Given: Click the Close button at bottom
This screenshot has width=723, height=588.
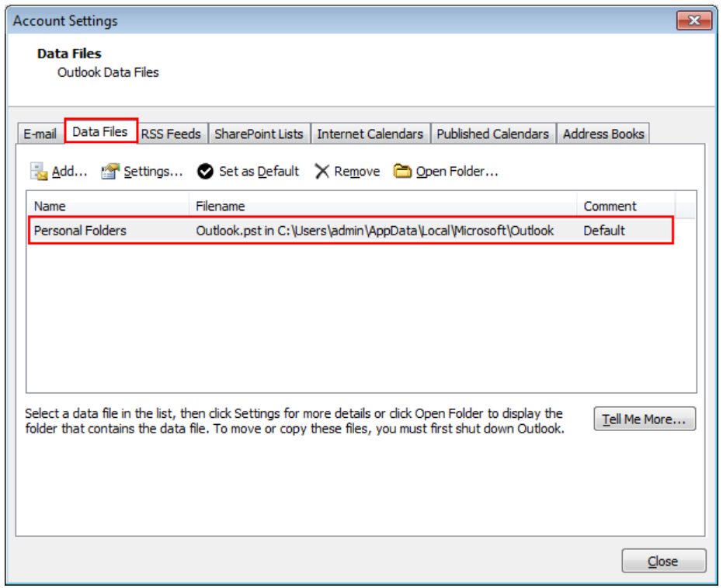Looking at the screenshot, I should pyautogui.click(x=663, y=561).
